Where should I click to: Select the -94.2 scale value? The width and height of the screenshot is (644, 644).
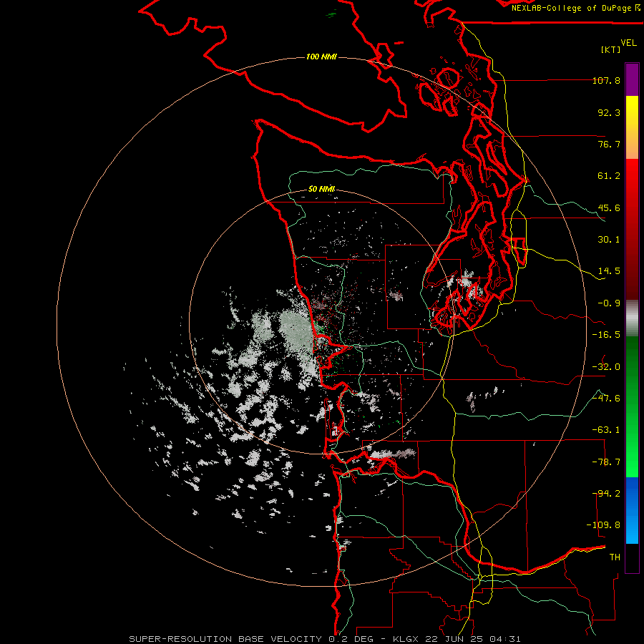click(606, 494)
